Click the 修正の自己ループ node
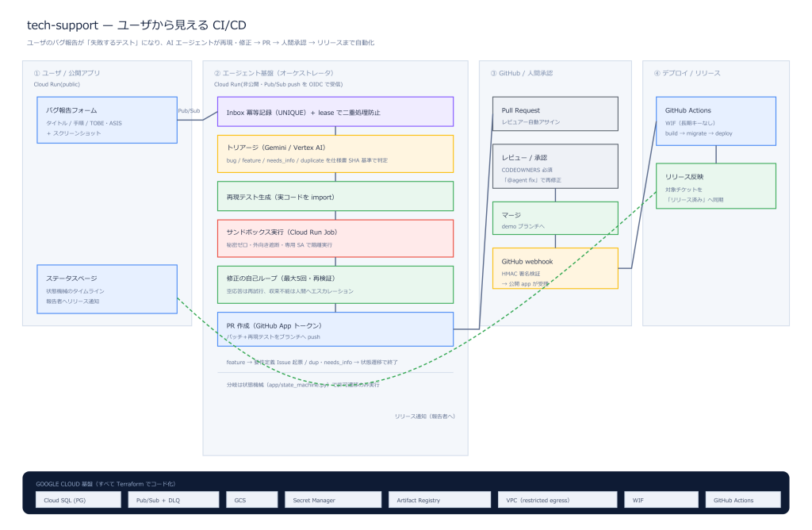The width and height of the screenshot is (812, 530). point(335,284)
